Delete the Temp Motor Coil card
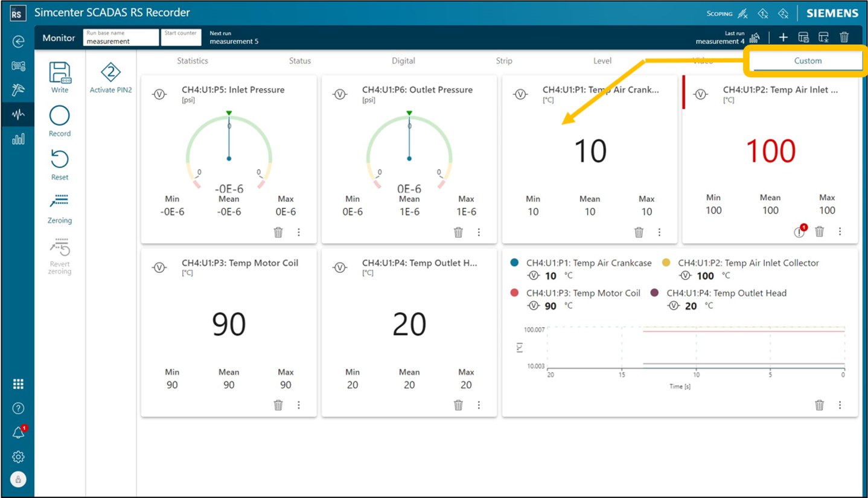This screenshot has height=498, width=868. click(x=278, y=406)
